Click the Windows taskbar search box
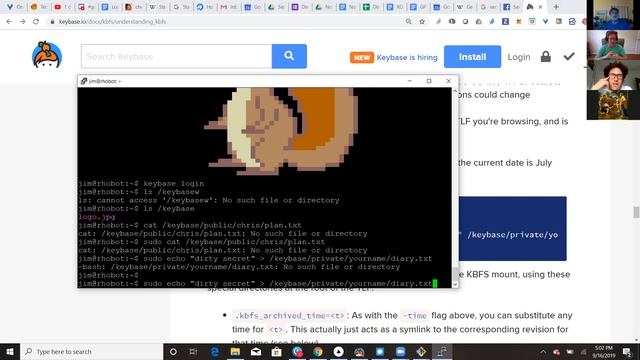Image resolution: width=640 pixels, height=360 pixels. pyautogui.click(x=91, y=351)
